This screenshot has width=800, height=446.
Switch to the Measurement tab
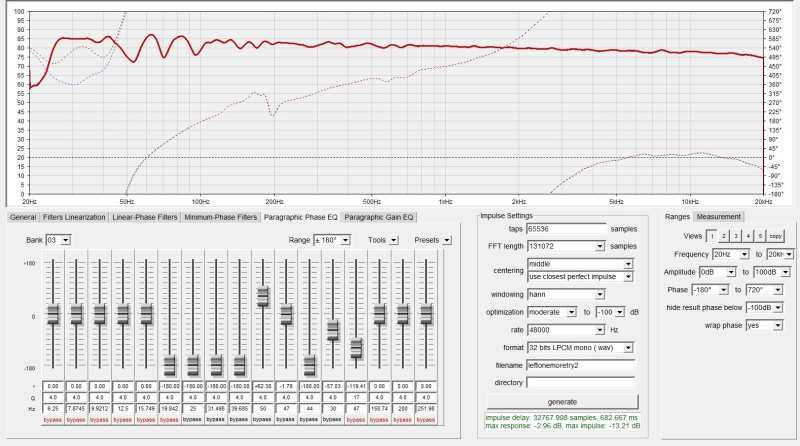718,216
